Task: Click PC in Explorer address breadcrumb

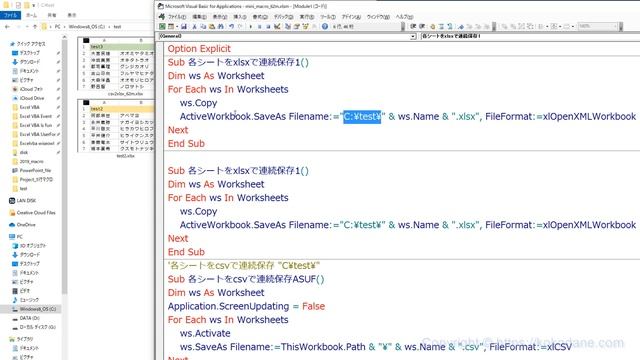Action: pyautogui.click(x=58, y=27)
